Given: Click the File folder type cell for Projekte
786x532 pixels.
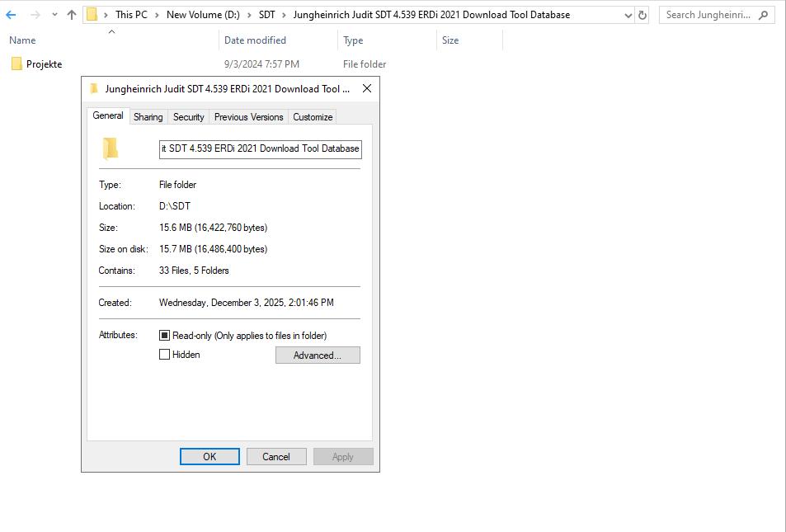Looking at the screenshot, I should coord(365,64).
